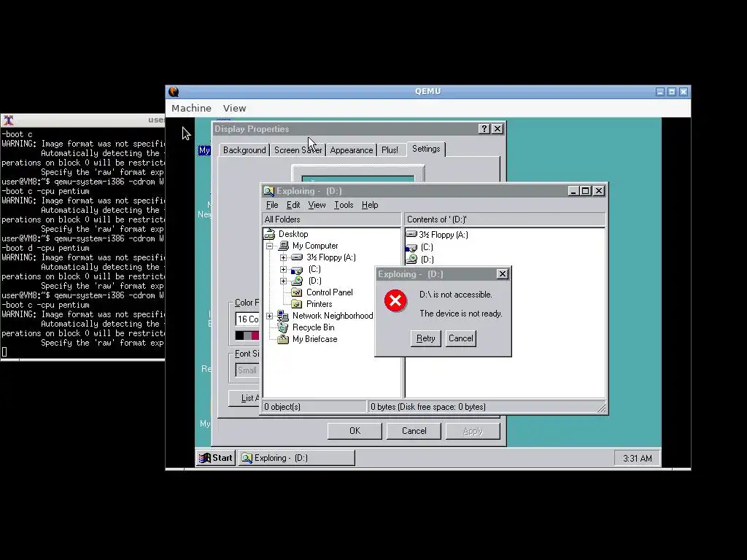This screenshot has width=747, height=560.
Task: Click the Explorer window resize grip
Action: (601, 408)
